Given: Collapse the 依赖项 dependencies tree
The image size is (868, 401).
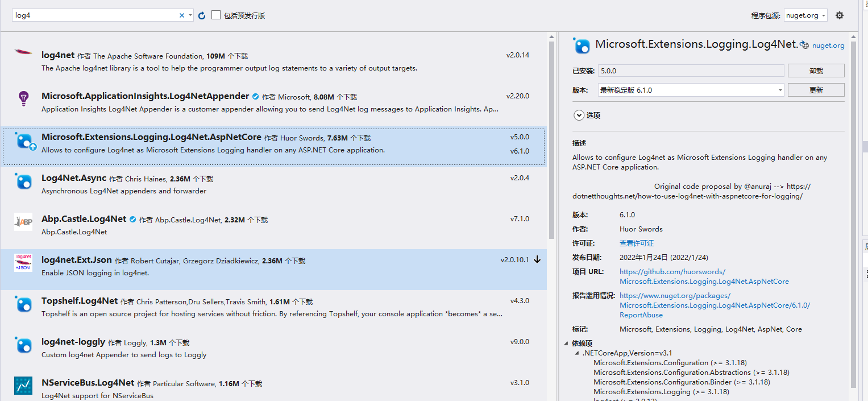Looking at the screenshot, I should [x=566, y=344].
